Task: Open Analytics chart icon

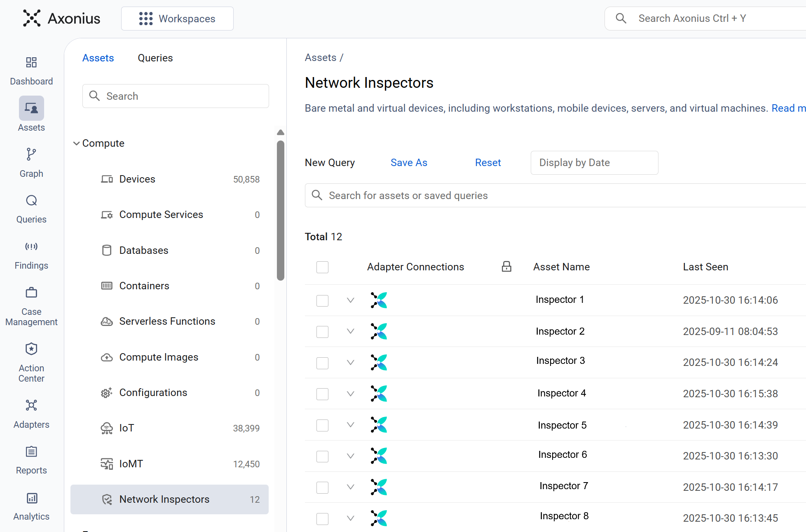Action: [31, 498]
